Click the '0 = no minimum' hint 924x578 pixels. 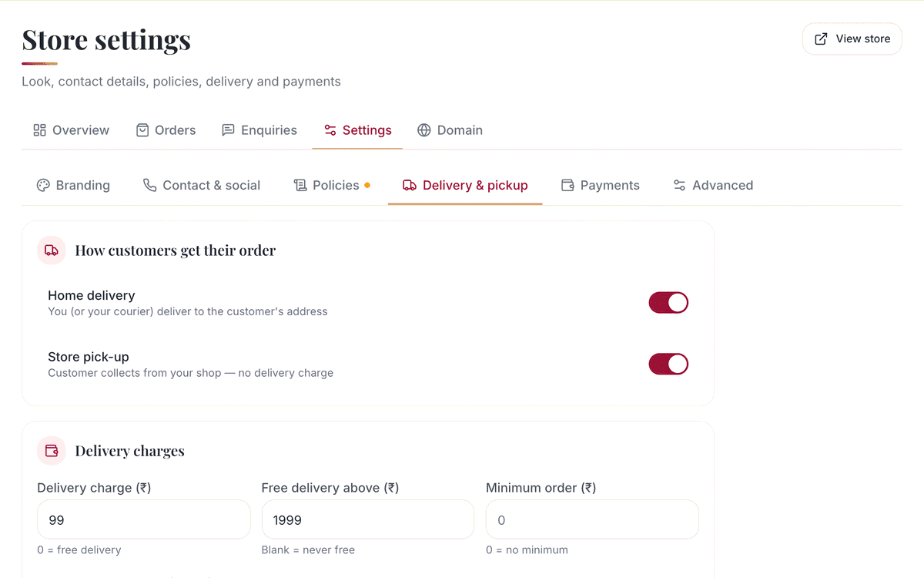(527, 550)
